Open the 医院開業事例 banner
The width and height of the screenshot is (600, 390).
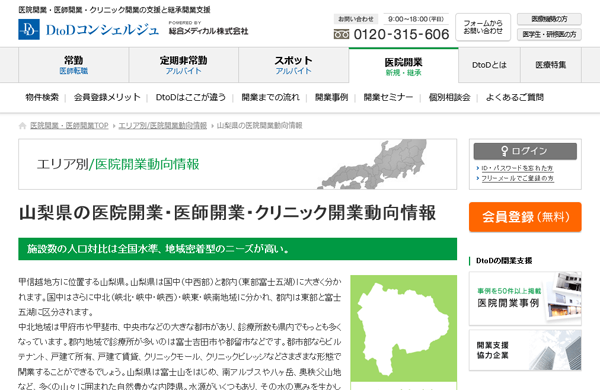(525, 299)
